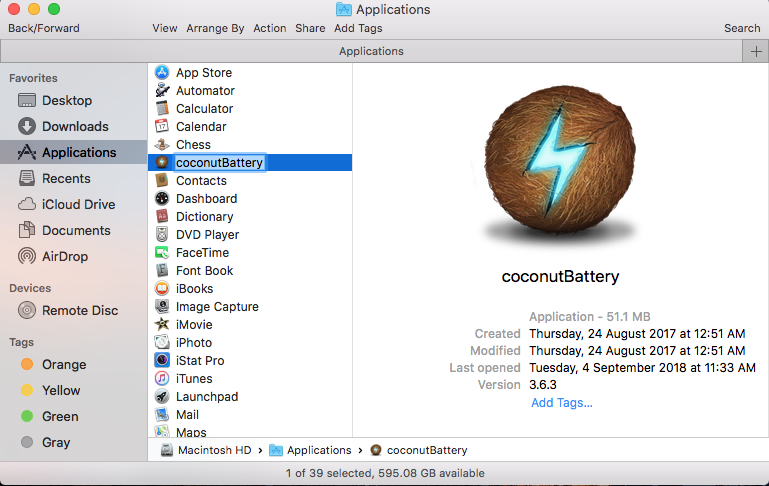Add a new tab with plus button
This screenshot has width=769, height=486.
[x=755, y=52]
